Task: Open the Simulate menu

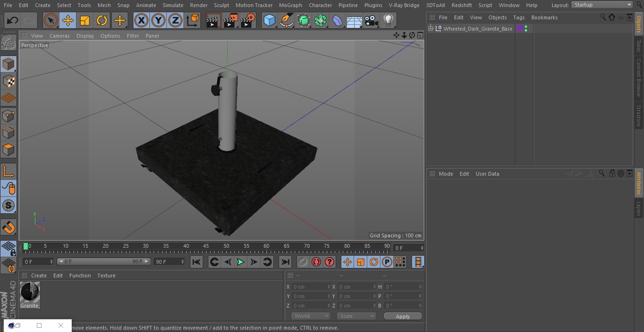Action: [173, 5]
